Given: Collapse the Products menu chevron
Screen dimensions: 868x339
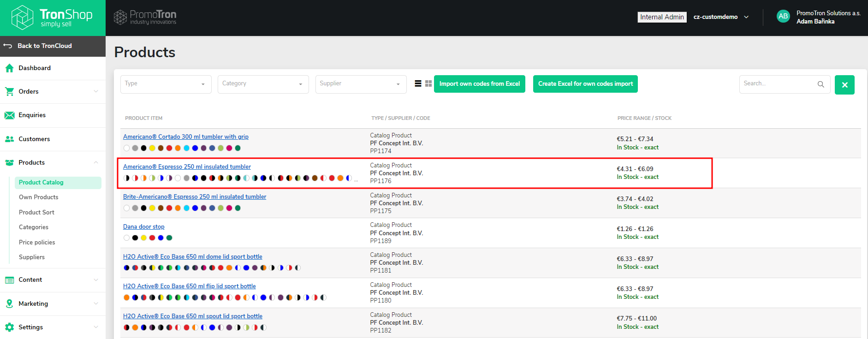Looking at the screenshot, I should [96, 162].
